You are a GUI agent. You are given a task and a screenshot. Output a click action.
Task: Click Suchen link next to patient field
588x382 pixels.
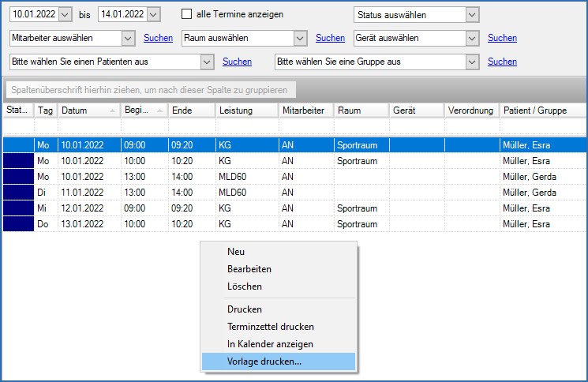pyautogui.click(x=237, y=62)
